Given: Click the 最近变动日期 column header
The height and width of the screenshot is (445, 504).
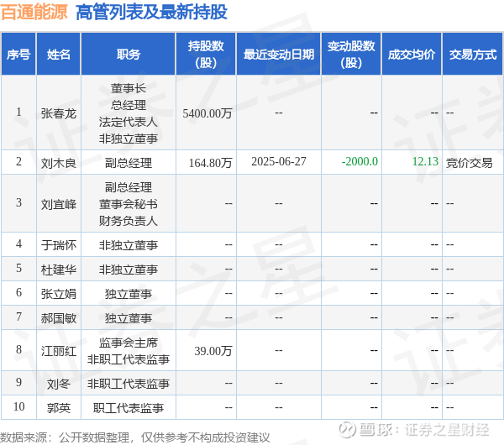Looking at the screenshot, I should point(279,54).
